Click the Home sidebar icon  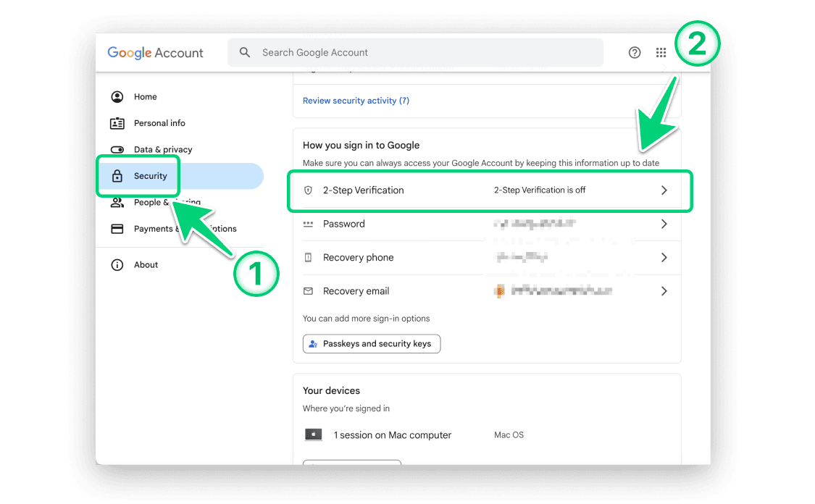pyautogui.click(x=117, y=97)
